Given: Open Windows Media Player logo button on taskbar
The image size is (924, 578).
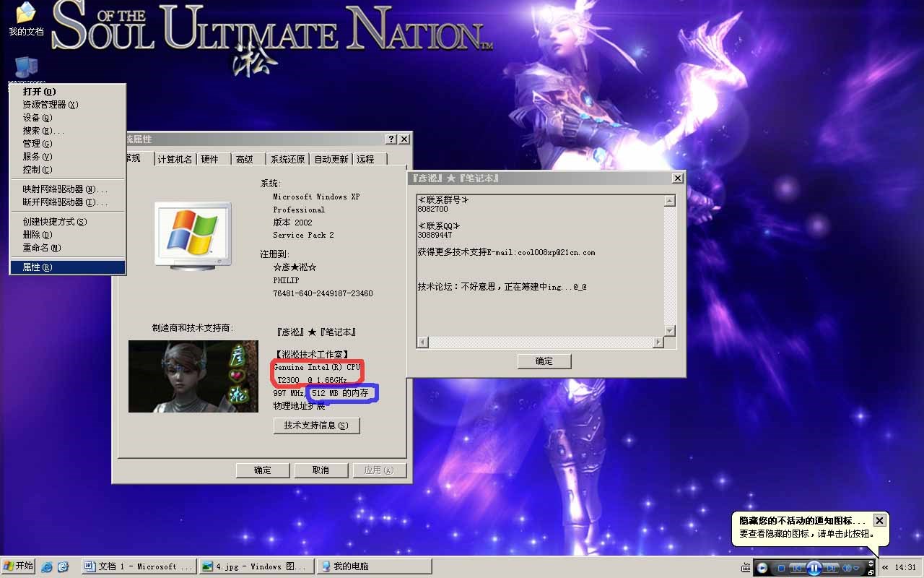Looking at the screenshot, I should 762,568.
